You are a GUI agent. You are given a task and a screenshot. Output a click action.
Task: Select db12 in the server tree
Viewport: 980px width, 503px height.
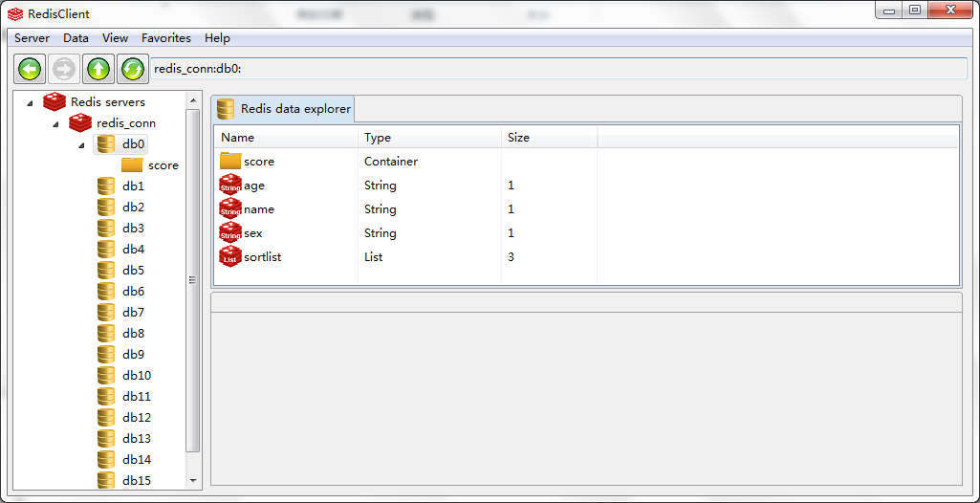pos(137,417)
